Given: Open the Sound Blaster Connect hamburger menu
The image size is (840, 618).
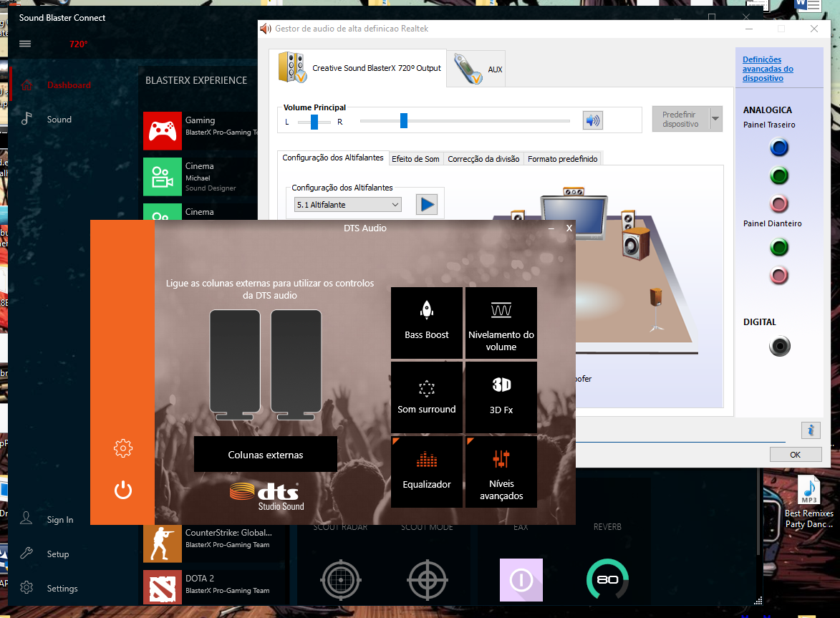Looking at the screenshot, I should click(25, 44).
